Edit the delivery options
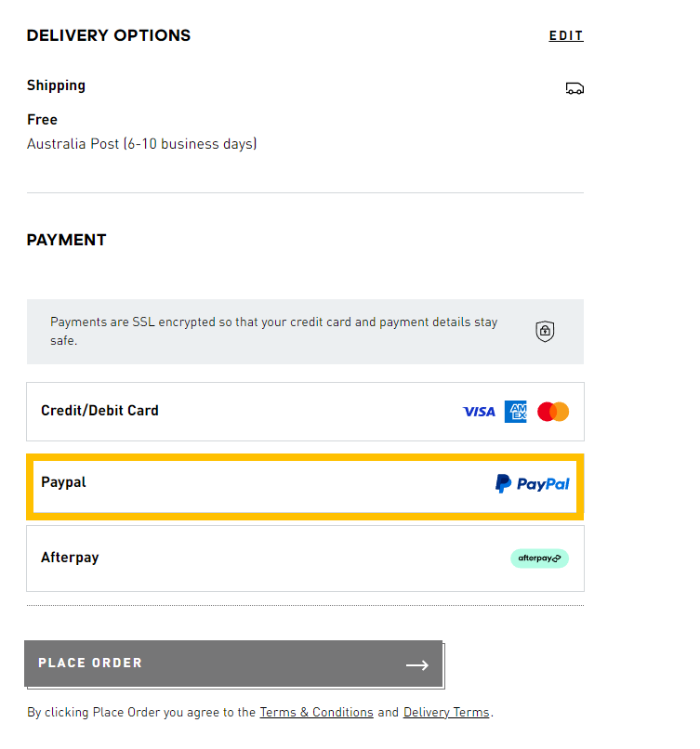 coord(566,36)
